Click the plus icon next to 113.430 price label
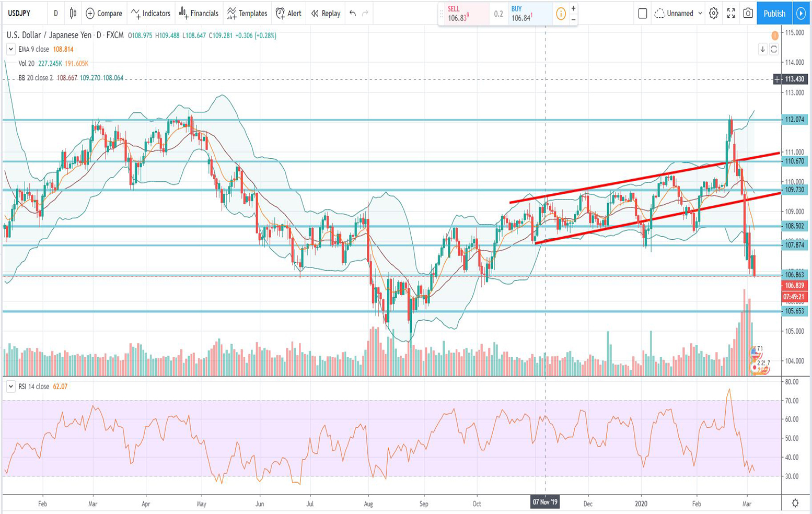The width and height of the screenshot is (812, 514). (777, 79)
